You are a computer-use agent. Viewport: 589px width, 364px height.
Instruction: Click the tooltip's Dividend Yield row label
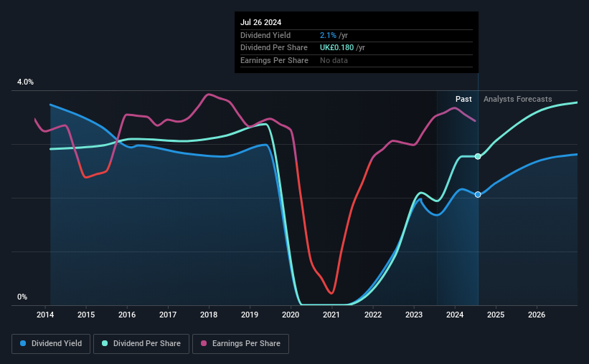tap(265, 35)
